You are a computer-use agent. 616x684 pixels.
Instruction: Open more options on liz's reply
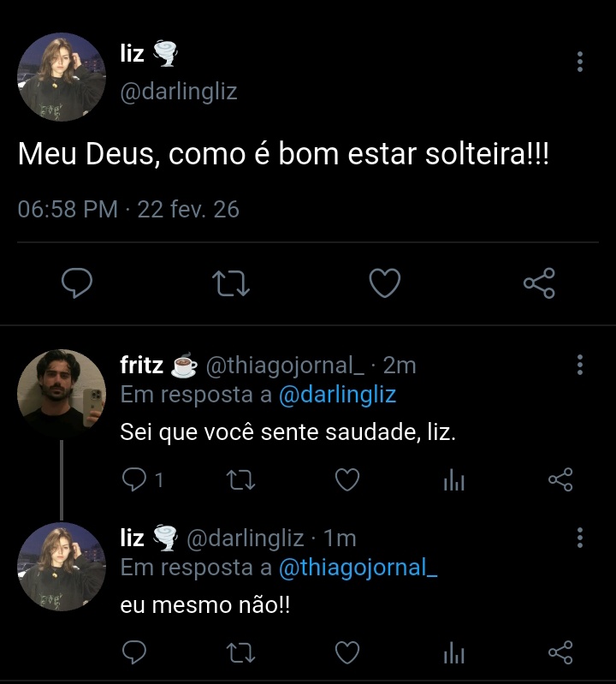tap(580, 538)
